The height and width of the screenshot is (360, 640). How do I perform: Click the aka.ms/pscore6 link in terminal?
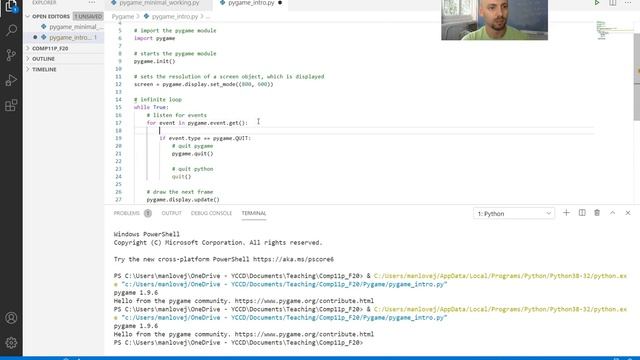[x=293, y=259]
